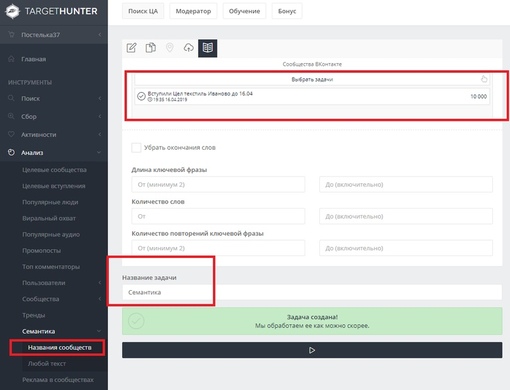This screenshot has height=390, width=510.
Task: Expand the Постелька37 account chevron
Action: coord(99,35)
